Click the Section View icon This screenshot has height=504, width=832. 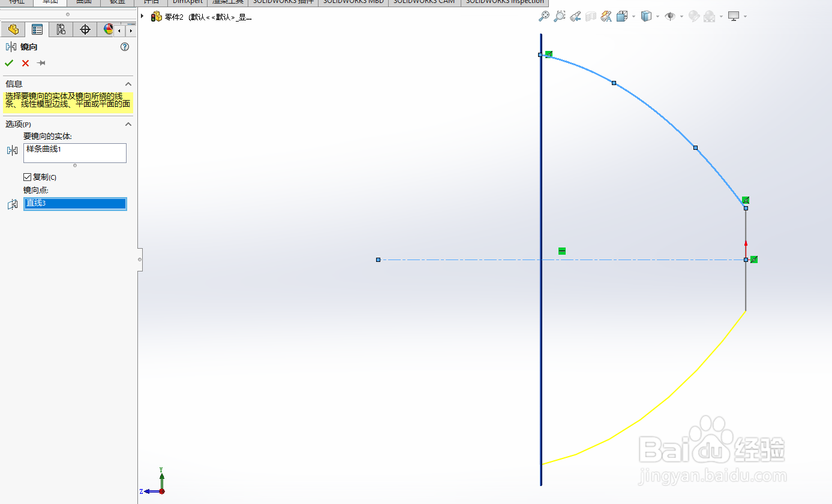[590, 17]
